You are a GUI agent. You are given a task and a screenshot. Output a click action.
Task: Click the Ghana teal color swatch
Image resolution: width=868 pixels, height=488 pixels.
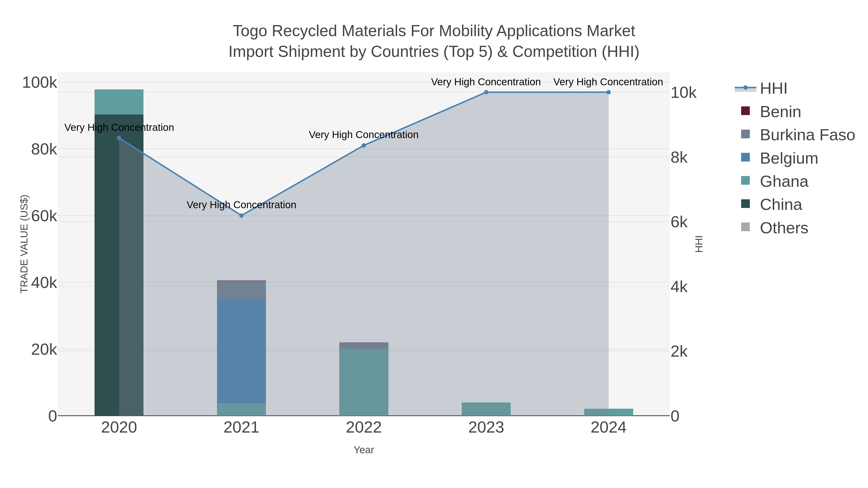(x=745, y=180)
